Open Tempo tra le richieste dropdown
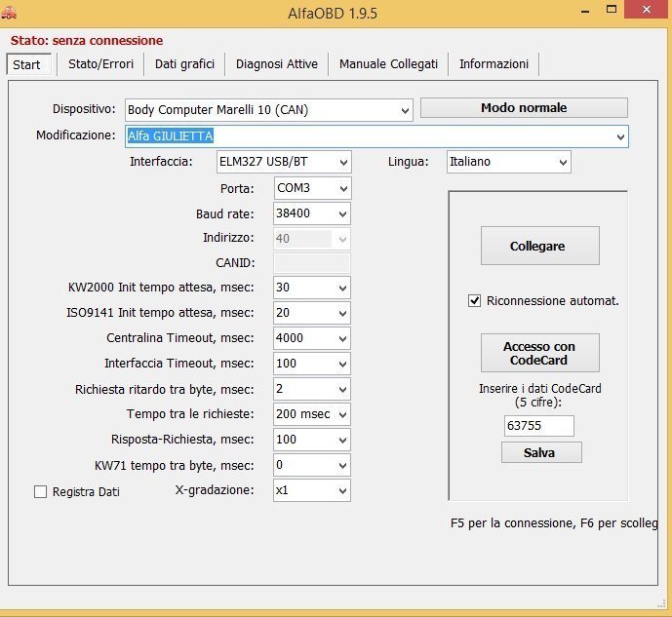672x617 pixels. [312, 414]
